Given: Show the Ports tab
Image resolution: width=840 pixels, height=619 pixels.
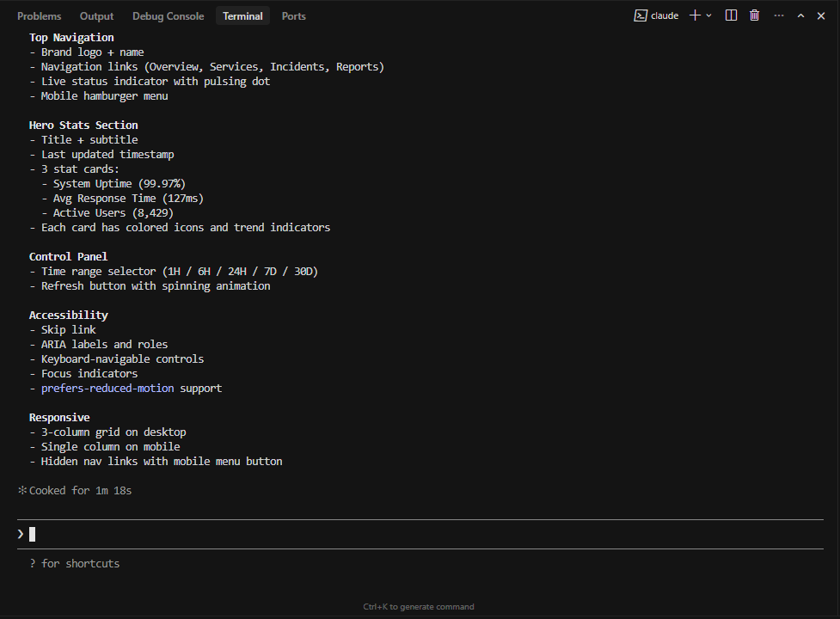Looking at the screenshot, I should [x=293, y=16].
